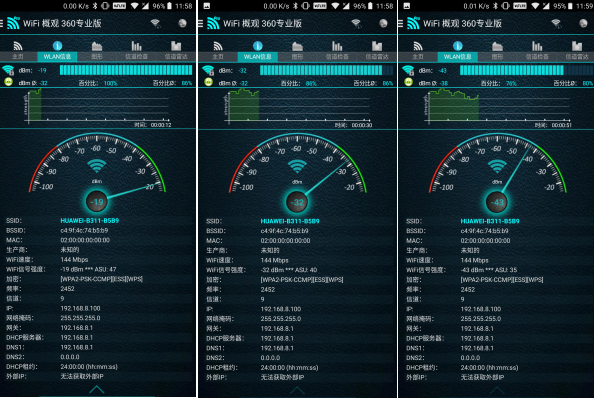Tap IP 192.168.8.100 in left screenshot
The image size is (594, 398).
coord(80,308)
